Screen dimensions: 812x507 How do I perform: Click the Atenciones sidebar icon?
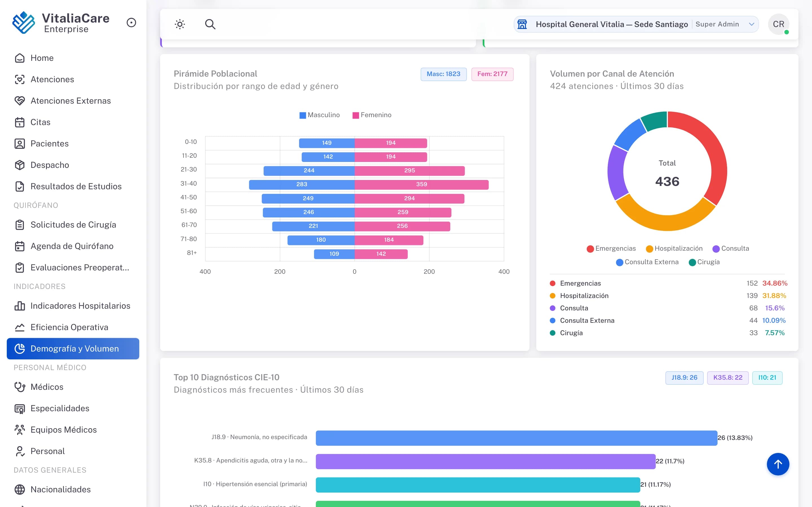20,79
